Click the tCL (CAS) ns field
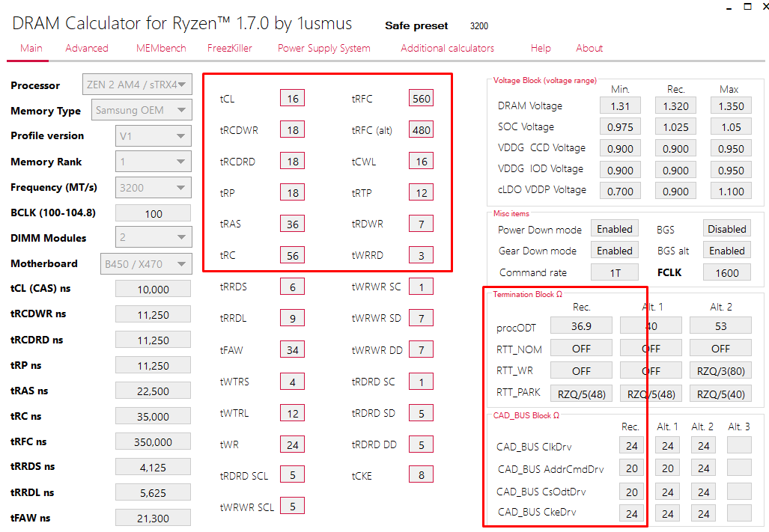 153,289
